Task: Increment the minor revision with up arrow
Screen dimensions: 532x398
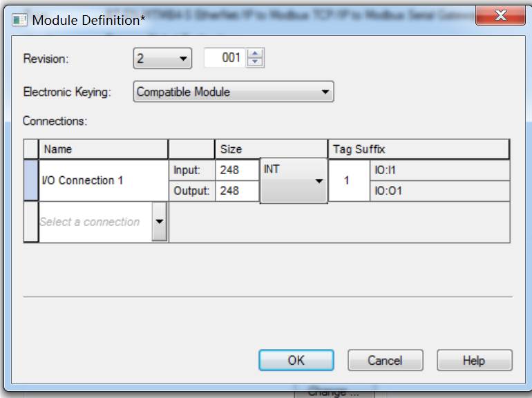Action: pyautogui.click(x=255, y=54)
